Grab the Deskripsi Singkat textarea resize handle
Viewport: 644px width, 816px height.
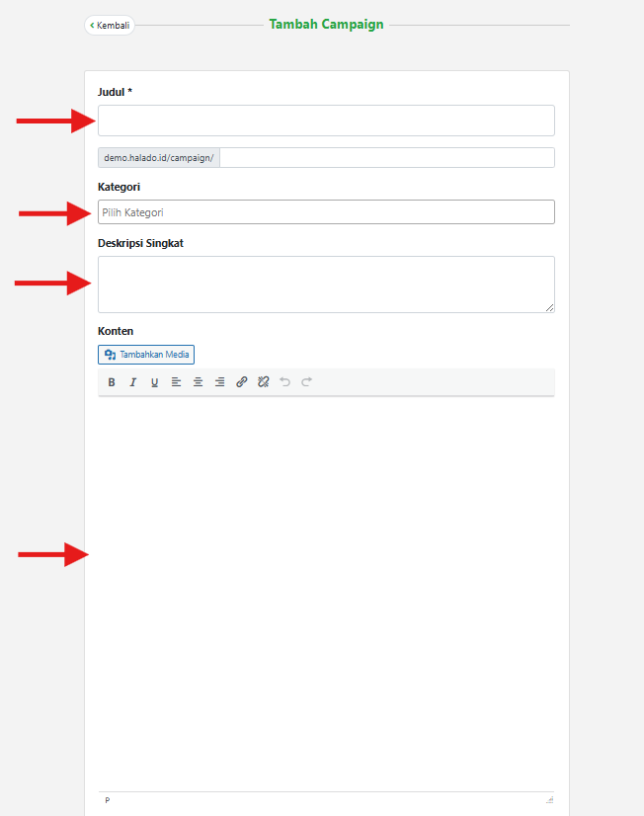[x=549, y=308]
